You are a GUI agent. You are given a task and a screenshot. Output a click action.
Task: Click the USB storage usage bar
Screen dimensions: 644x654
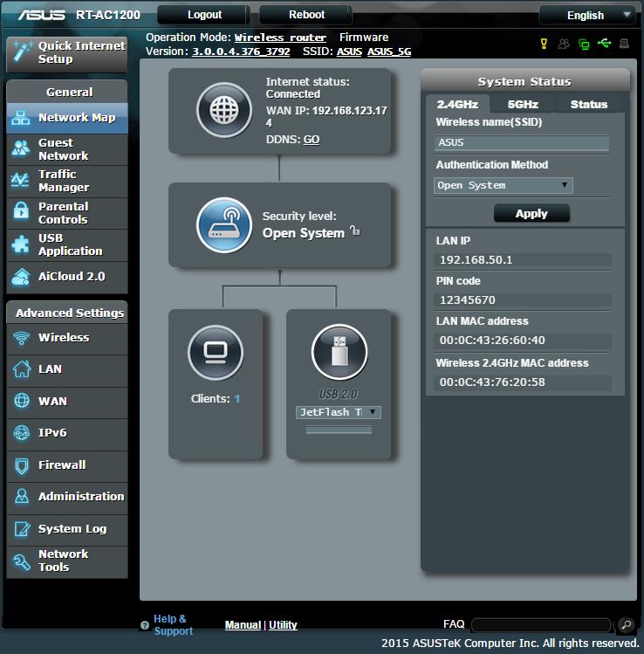point(339,430)
